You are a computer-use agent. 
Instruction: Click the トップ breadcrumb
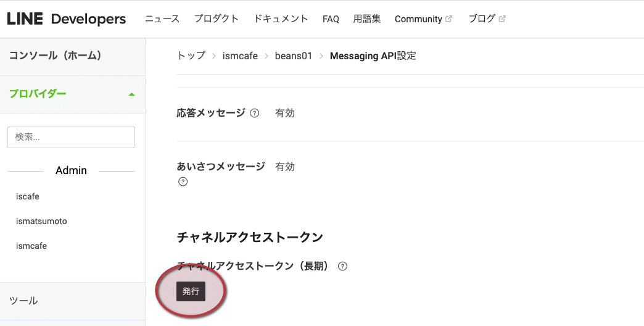(191, 56)
